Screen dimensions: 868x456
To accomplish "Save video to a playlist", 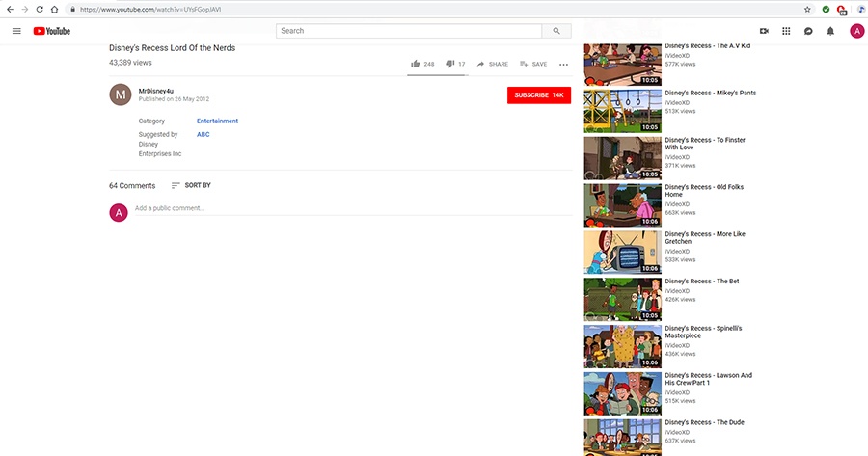I will tap(533, 64).
